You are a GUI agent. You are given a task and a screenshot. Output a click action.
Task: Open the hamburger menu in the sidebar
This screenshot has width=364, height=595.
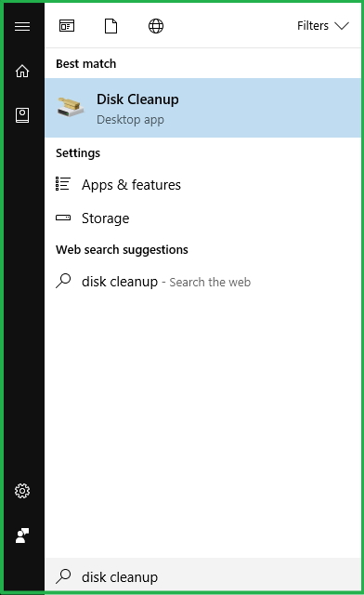coord(22,26)
